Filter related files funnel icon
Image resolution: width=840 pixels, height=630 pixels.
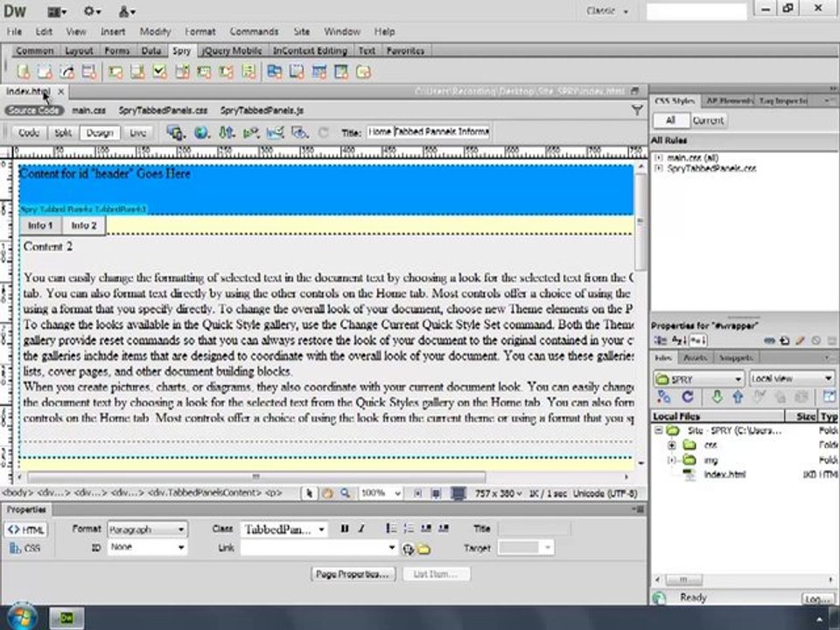637,110
